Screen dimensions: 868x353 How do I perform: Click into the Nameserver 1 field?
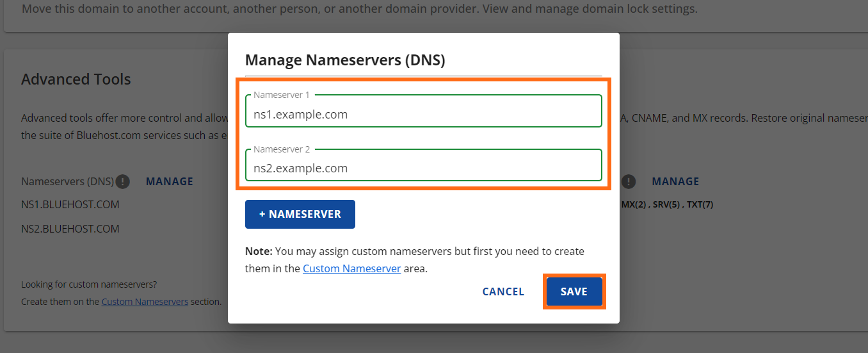(x=423, y=115)
